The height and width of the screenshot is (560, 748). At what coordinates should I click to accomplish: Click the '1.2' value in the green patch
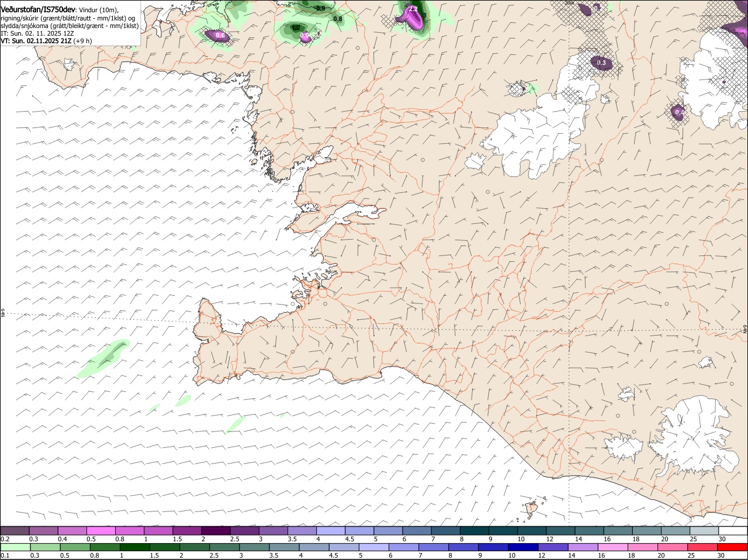coord(296,27)
